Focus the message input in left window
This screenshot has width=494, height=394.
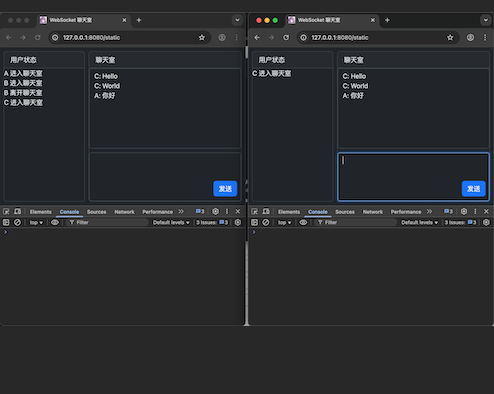coord(165,177)
